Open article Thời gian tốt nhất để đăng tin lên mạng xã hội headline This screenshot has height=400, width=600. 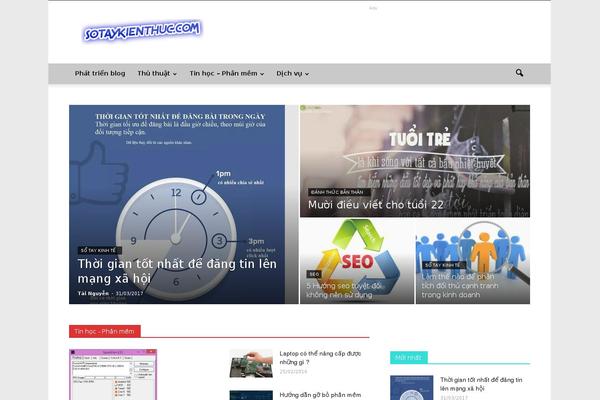177,271
